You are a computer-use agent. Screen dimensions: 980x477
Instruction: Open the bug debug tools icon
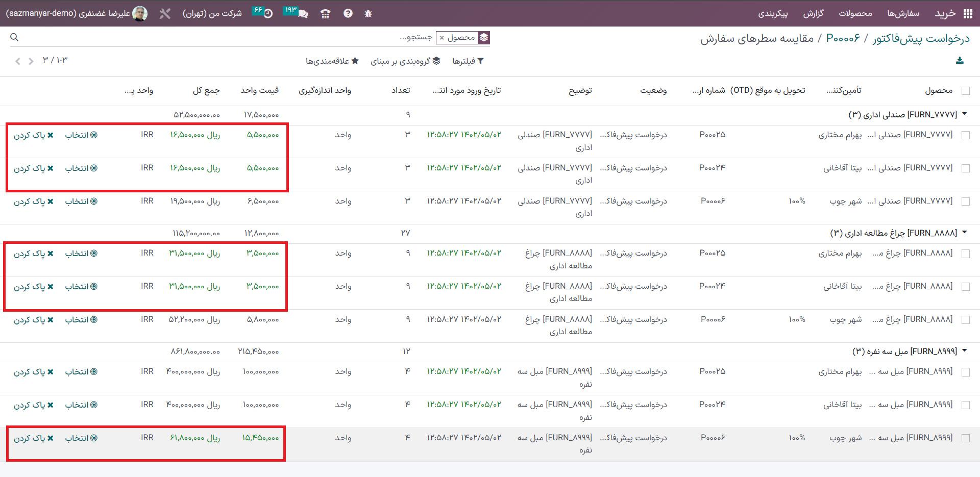[368, 14]
